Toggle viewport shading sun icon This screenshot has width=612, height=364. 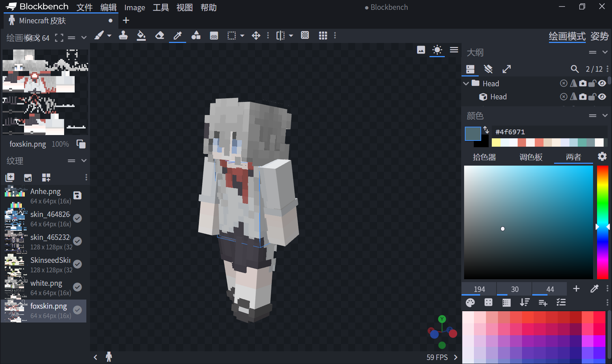coord(437,50)
